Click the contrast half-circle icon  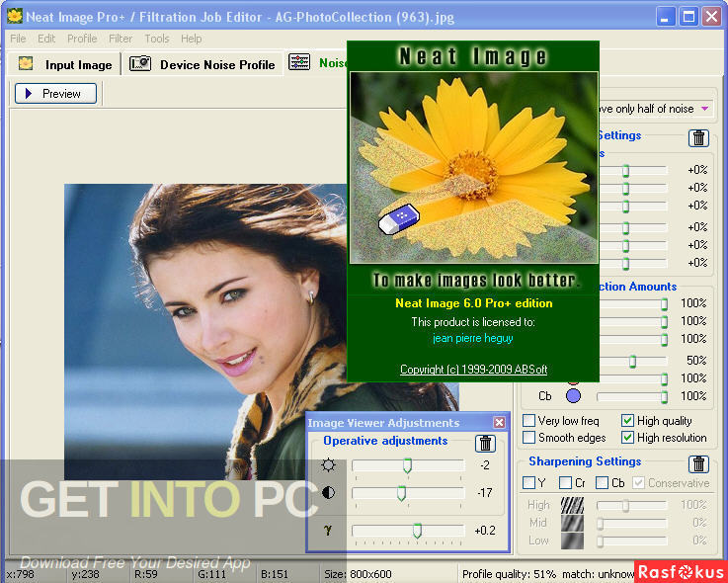[328, 492]
